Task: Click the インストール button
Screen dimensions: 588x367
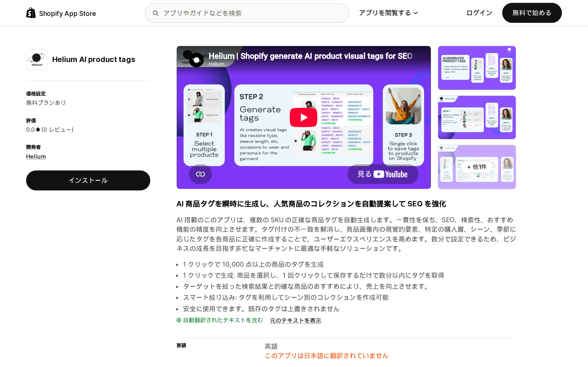Action: (x=88, y=180)
